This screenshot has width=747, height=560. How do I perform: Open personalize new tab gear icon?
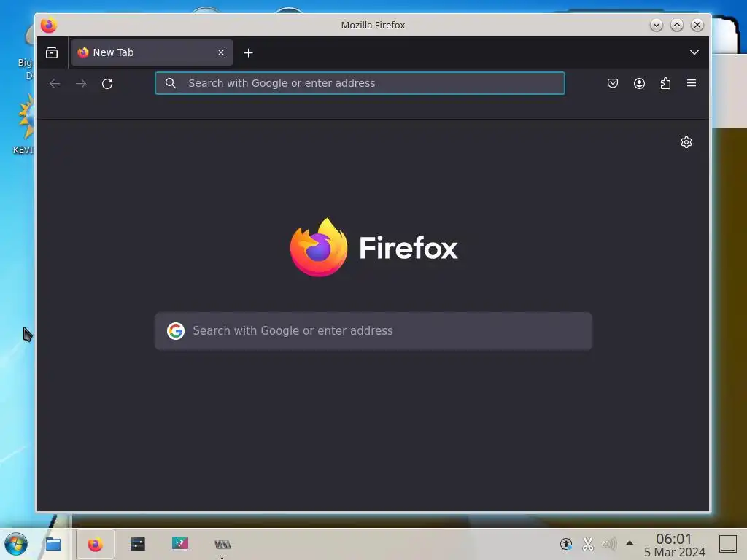point(686,142)
